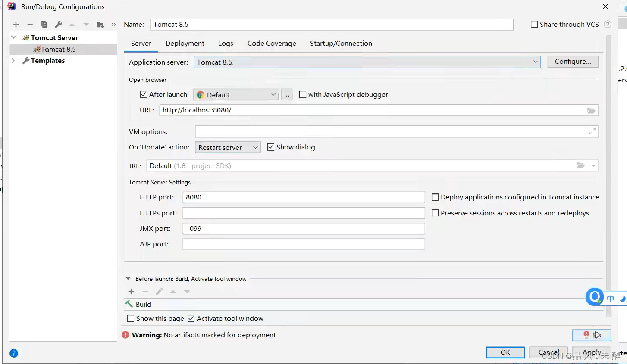Open the Default browser dropdown

(x=235, y=95)
